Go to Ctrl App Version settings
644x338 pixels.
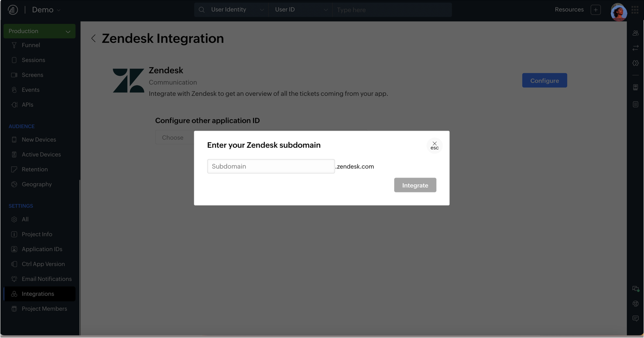pos(43,264)
